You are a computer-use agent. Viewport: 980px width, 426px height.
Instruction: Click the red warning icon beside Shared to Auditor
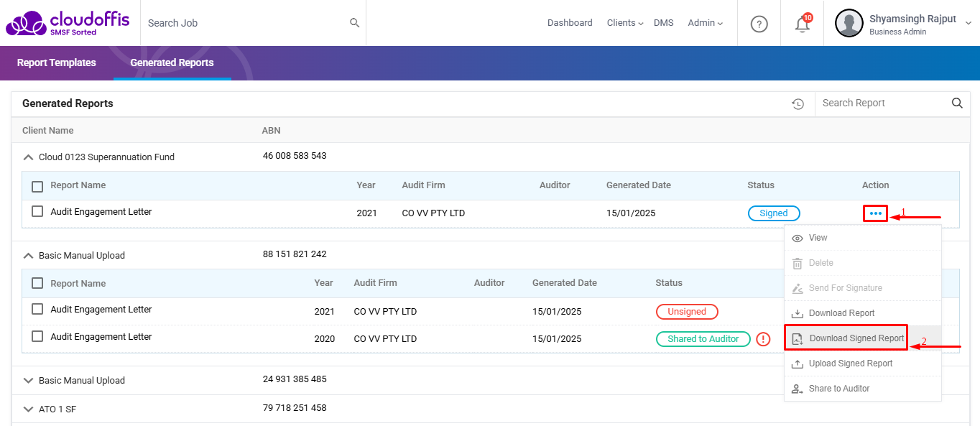tap(763, 339)
